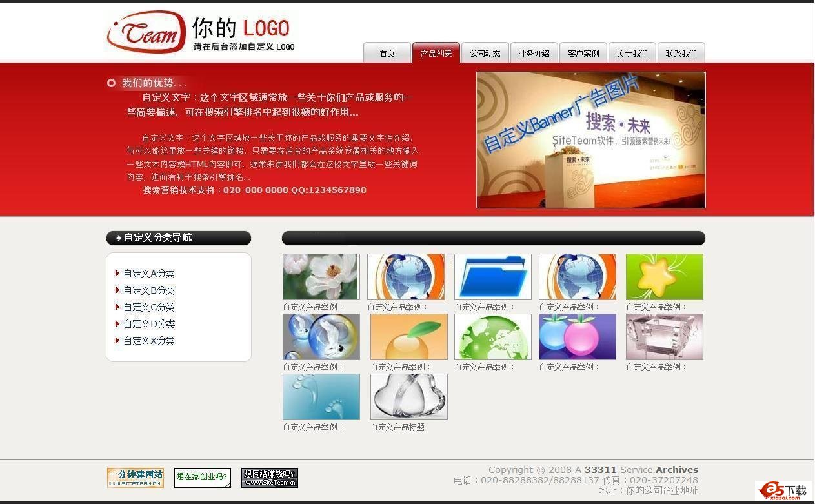Click the Archives link in the copyright line
This screenshot has width=815, height=504.
point(677,470)
